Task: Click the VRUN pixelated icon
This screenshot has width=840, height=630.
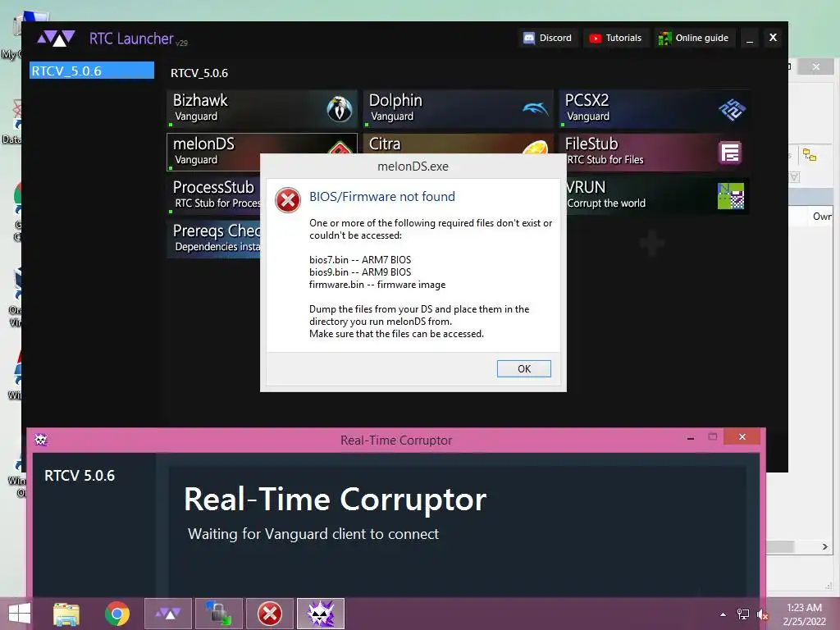Action: point(731,196)
